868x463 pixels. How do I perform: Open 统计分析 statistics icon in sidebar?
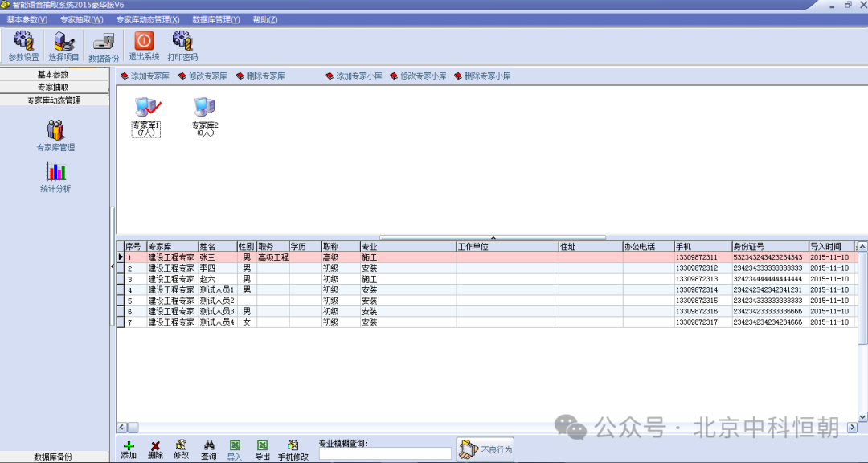55,177
